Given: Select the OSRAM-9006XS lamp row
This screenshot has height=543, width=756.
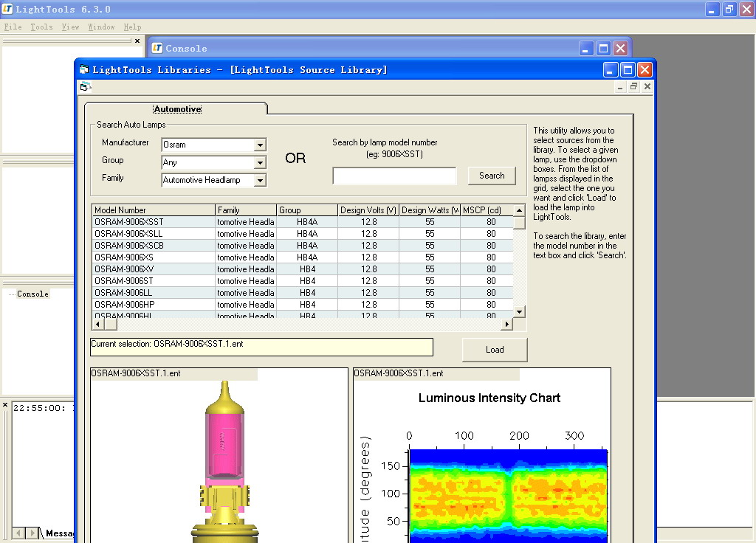Looking at the screenshot, I should 302,257.
